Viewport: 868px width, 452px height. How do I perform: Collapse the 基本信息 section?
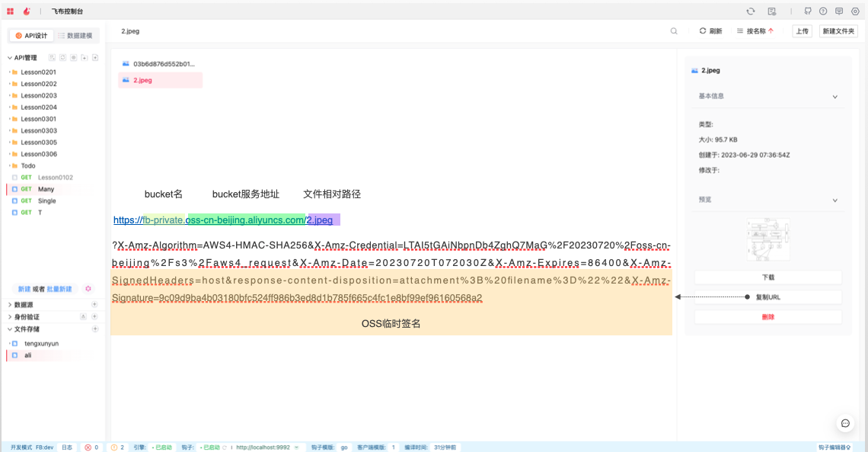pos(834,97)
